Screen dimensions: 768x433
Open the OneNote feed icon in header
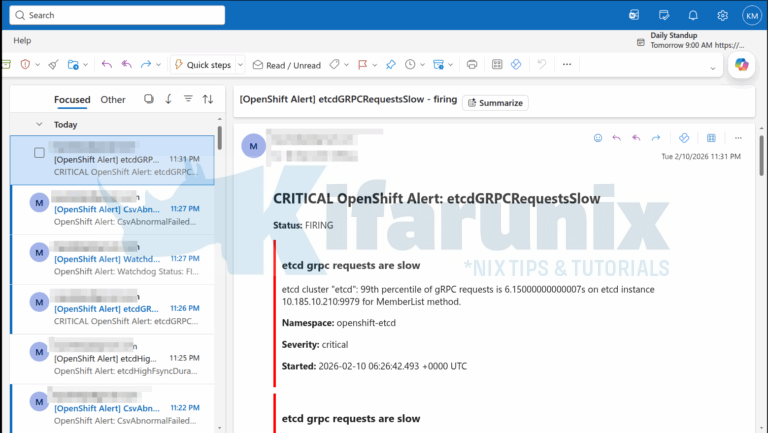coord(634,15)
